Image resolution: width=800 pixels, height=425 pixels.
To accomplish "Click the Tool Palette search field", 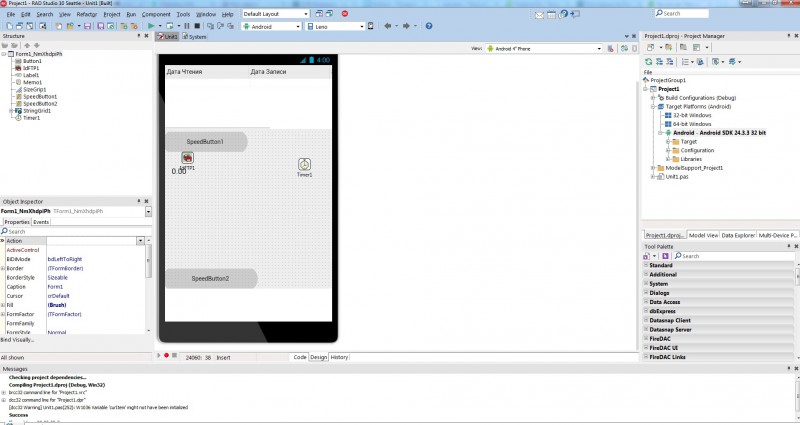I will pos(733,256).
